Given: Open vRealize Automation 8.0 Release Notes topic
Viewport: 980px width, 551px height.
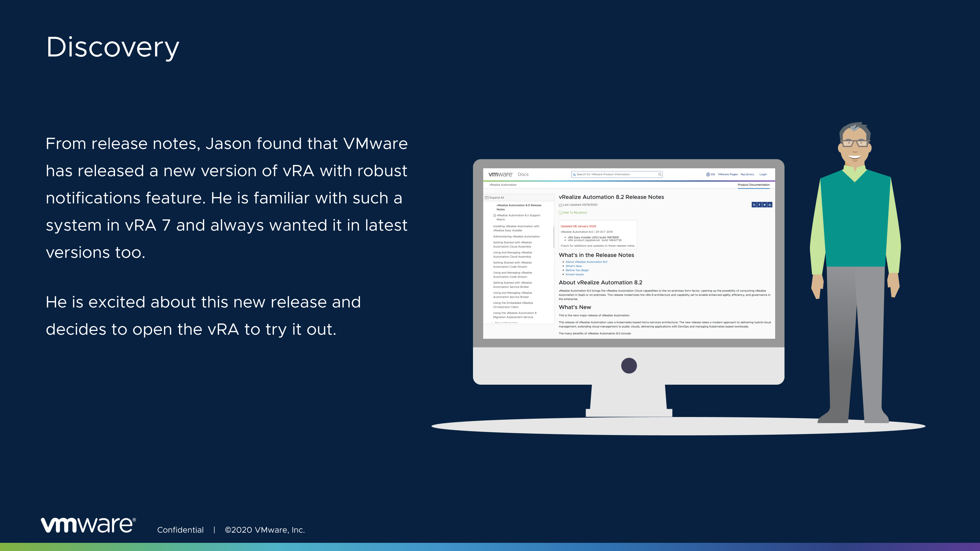Looking at the screenshot, I should click(x=519, y=207).
